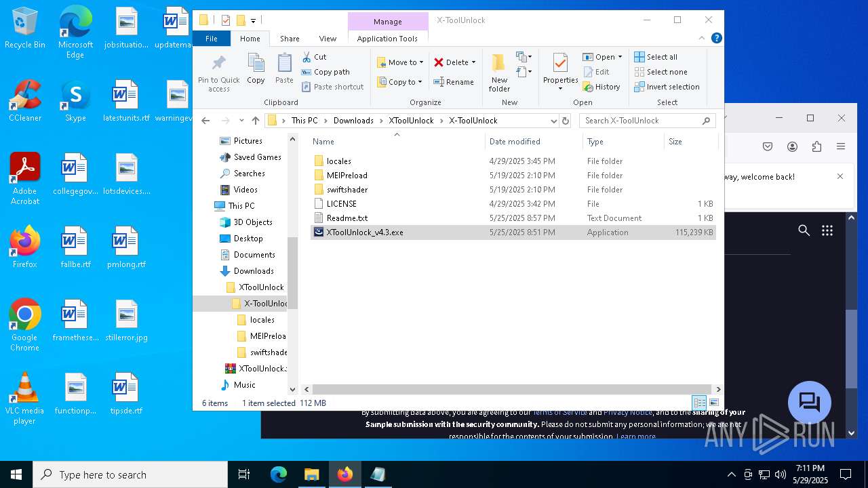Open the File menu tab
This screenshot has height=488, width=868.
[x=212, y=39]
